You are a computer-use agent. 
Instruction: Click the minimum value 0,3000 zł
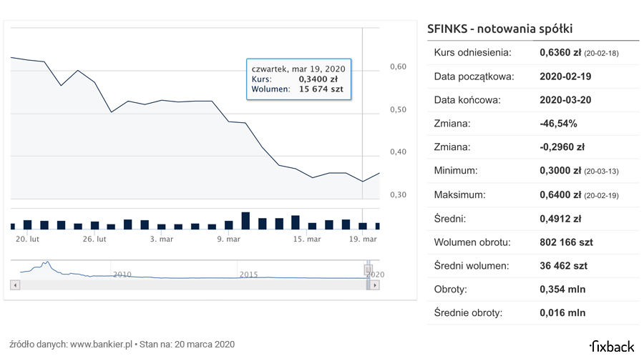click(x=560, y=171)
